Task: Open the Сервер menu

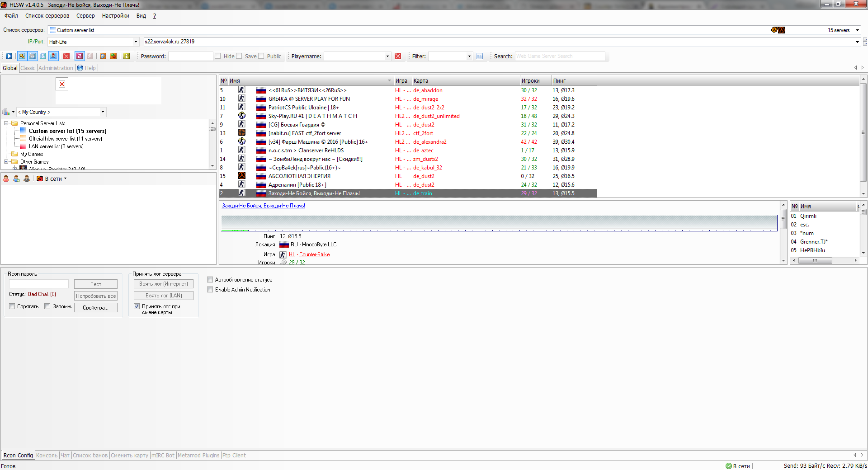Action: tap(85, 16)
